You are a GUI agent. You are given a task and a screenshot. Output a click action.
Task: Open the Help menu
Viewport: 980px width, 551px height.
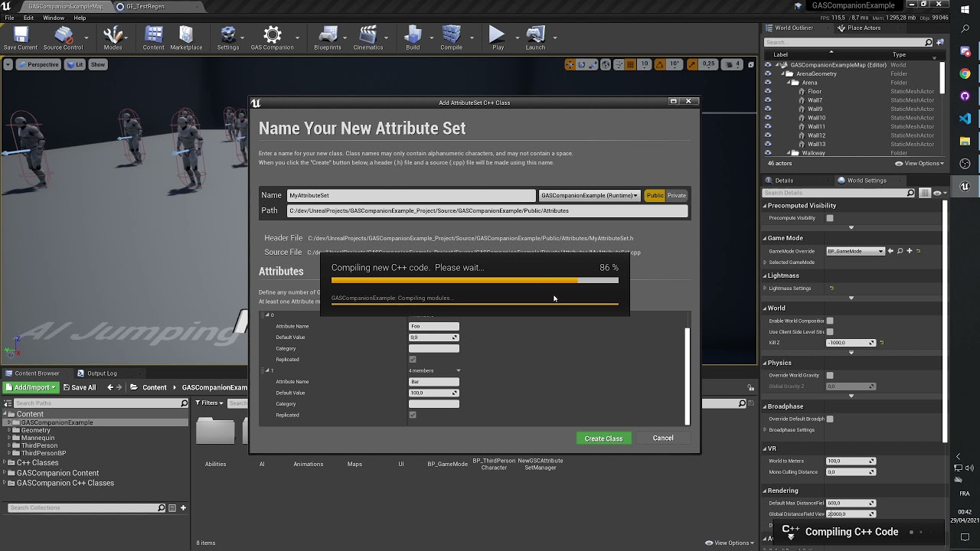click(x=80, y=18)
